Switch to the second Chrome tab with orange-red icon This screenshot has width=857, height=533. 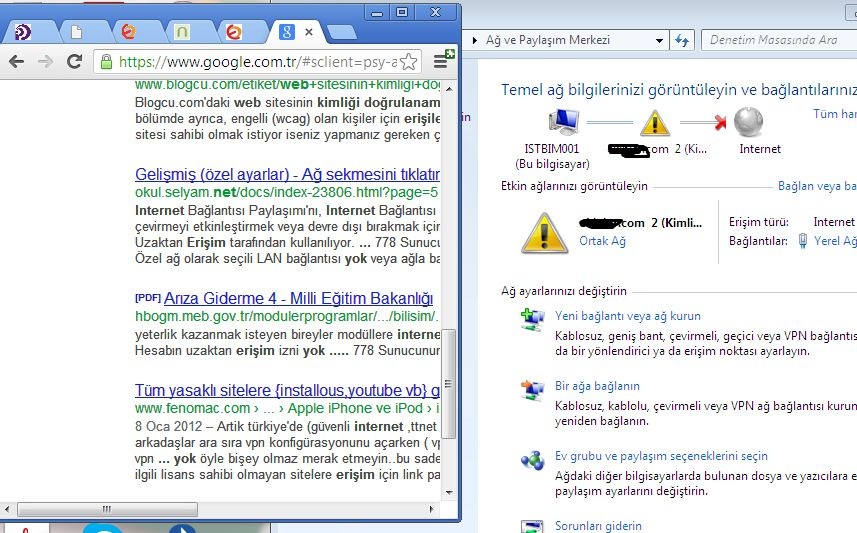click(x=128, y=32)
